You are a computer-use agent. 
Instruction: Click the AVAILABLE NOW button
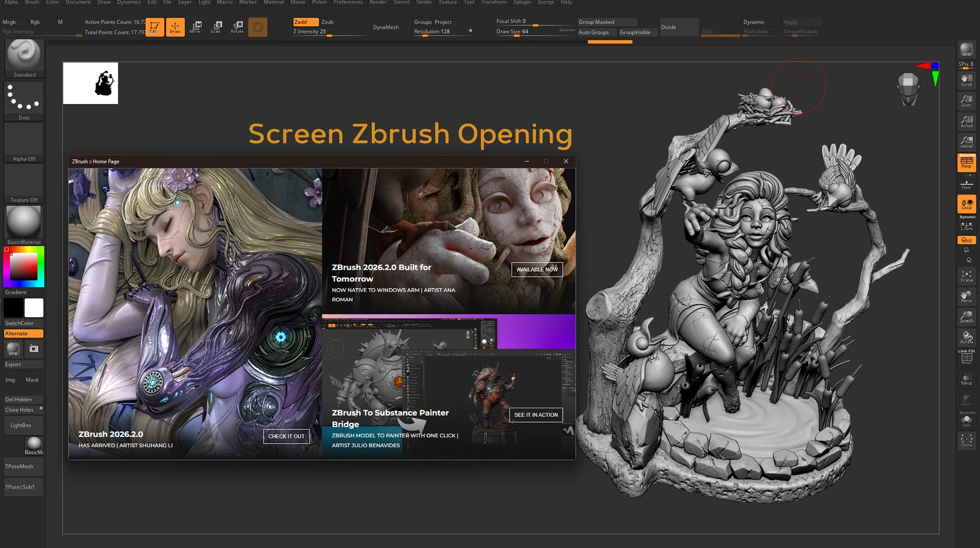click(537, 269)
